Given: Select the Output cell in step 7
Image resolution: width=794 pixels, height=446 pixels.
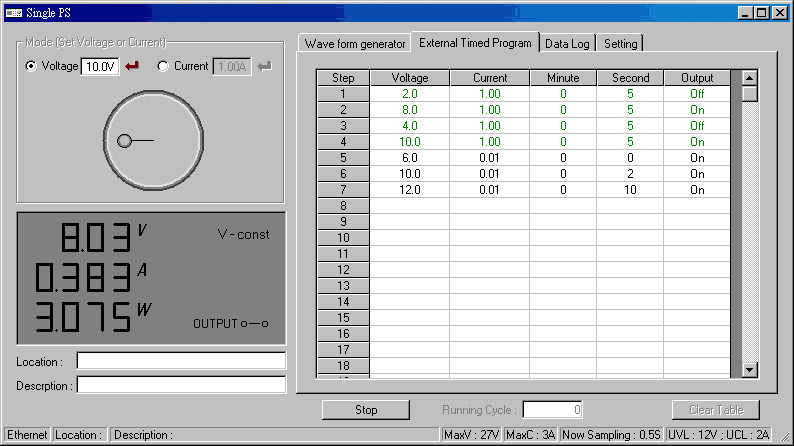Looking at the screenshot, I should (697, 190).
